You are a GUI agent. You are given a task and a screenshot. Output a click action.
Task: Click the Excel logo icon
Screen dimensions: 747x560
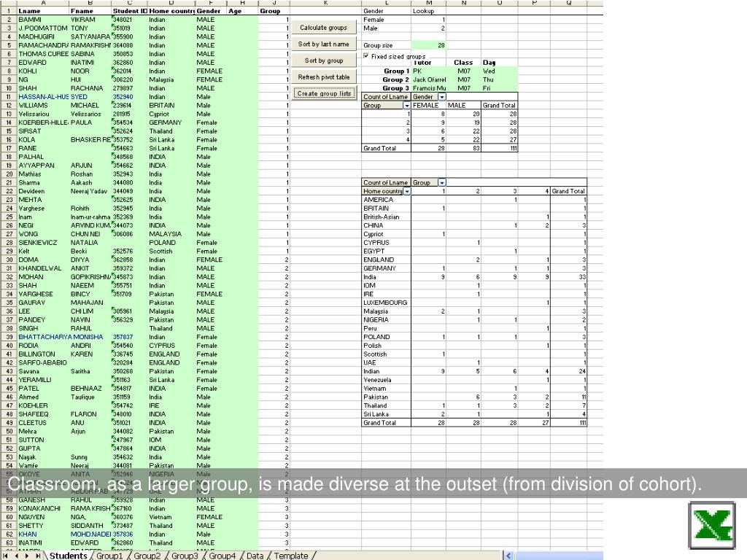coord(712,525)
